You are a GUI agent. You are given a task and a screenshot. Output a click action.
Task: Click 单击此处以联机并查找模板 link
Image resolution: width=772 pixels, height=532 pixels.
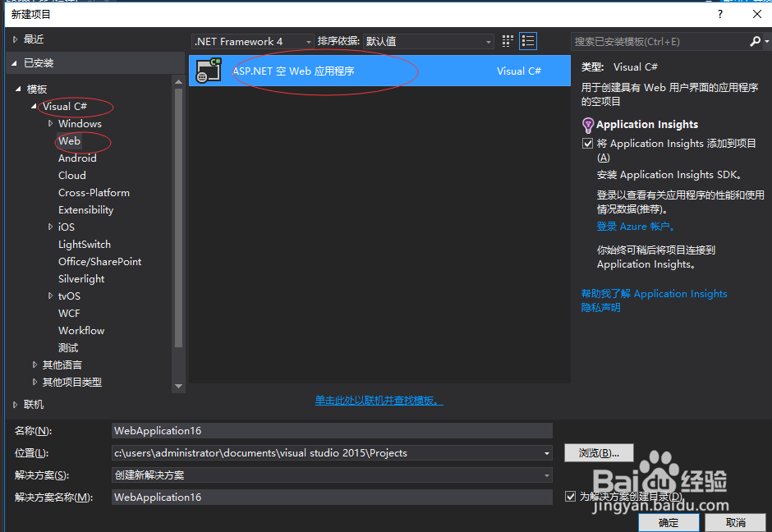(x=379, y=401)
